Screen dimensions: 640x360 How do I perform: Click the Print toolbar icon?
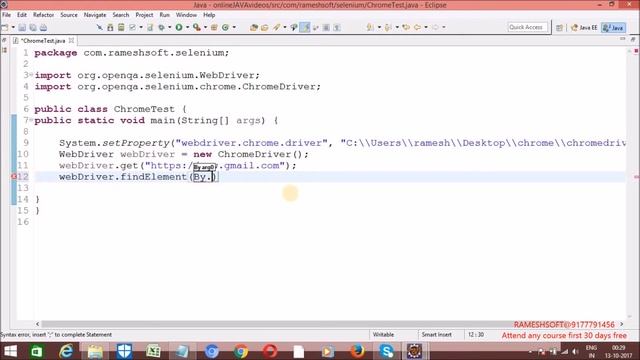[x=43, y=27]
